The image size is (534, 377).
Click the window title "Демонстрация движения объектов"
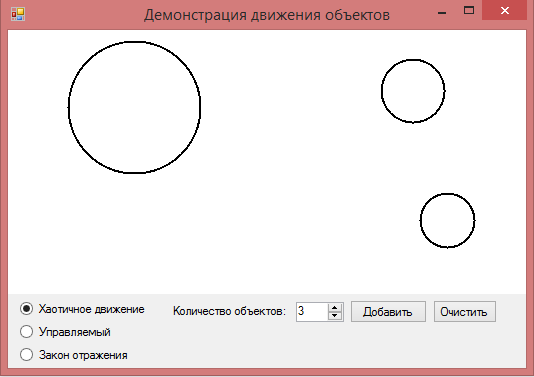(x=267, y=15)
